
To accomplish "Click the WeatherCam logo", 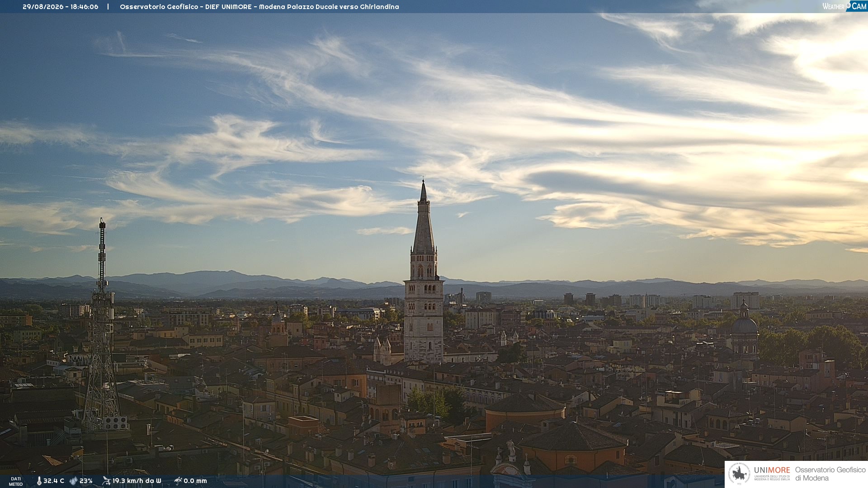I will point(844,6).
